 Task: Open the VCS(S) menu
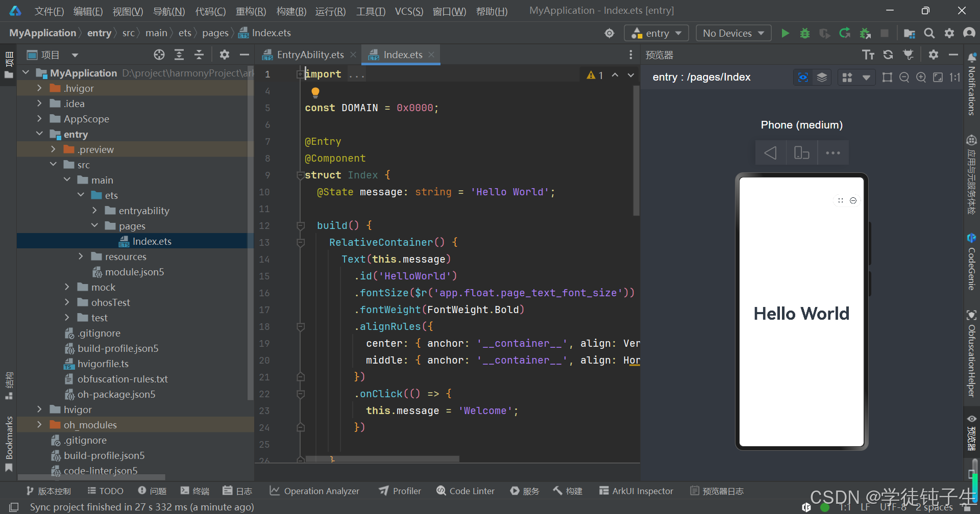pyautogui.click(x=409, y=11)
